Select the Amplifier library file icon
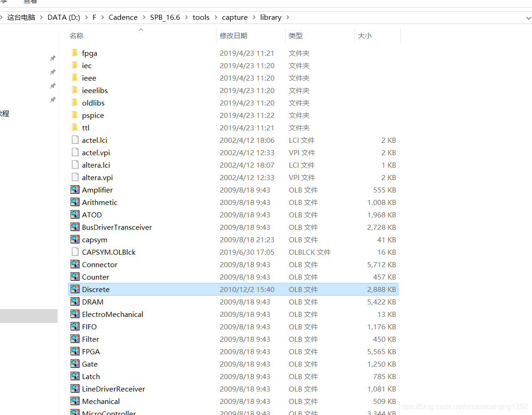532x415 pixels. click(75, 190)
